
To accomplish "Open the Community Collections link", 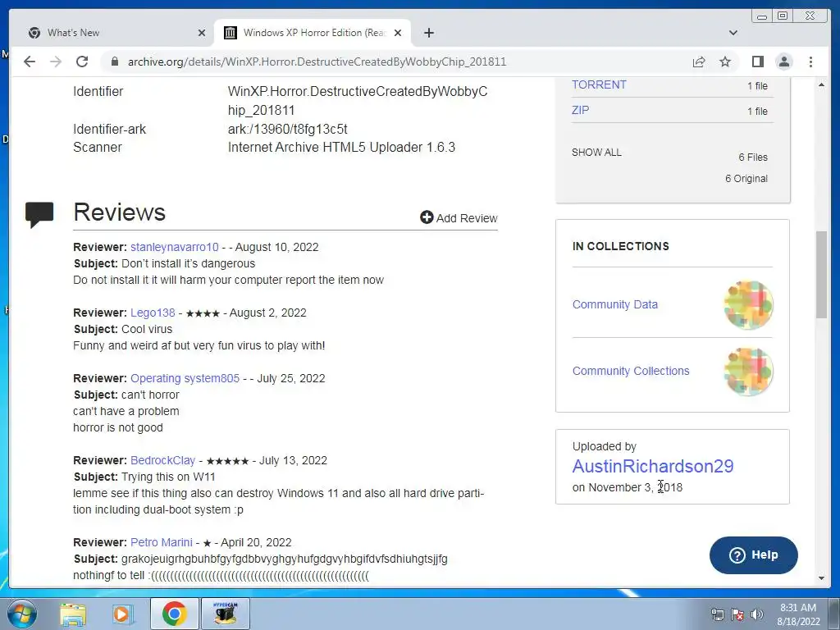I will pos(631,371).
